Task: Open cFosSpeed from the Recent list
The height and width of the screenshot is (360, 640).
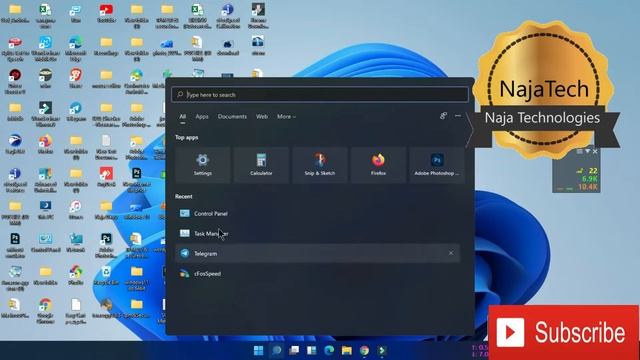Action: click(x=318, y=273)
